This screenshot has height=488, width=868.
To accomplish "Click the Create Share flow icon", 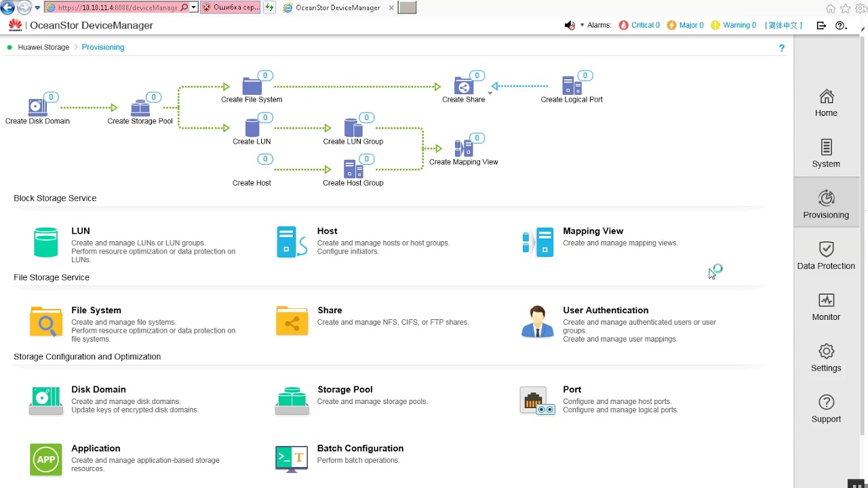I will (x=464, y=86).
